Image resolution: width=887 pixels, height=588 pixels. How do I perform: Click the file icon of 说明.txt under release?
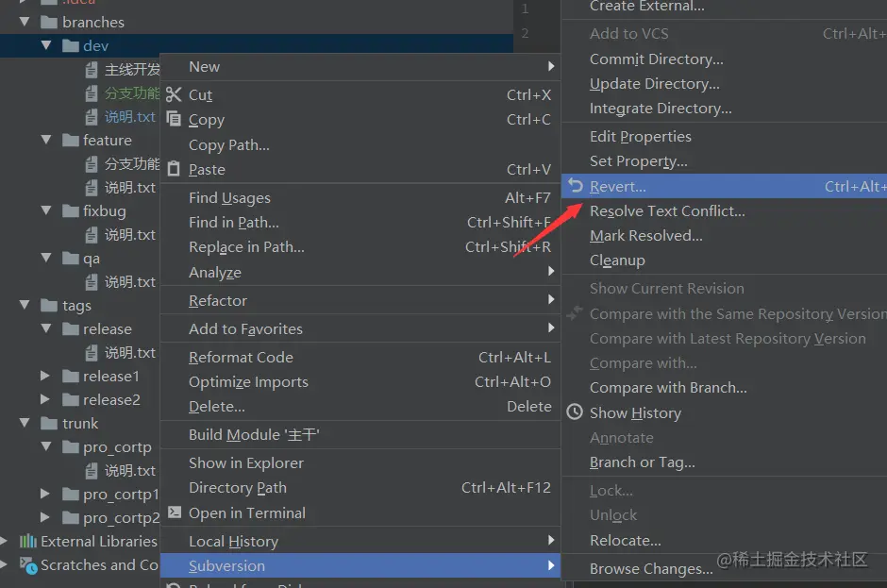tap(92, 353)
